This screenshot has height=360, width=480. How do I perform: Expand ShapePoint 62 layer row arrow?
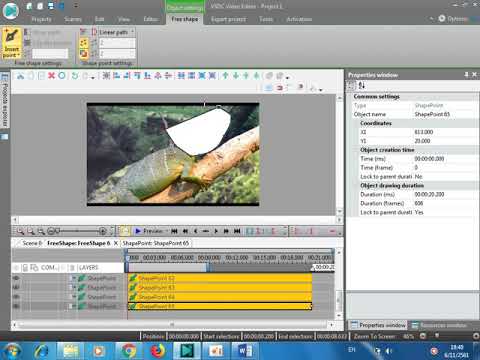click(74, 278)
